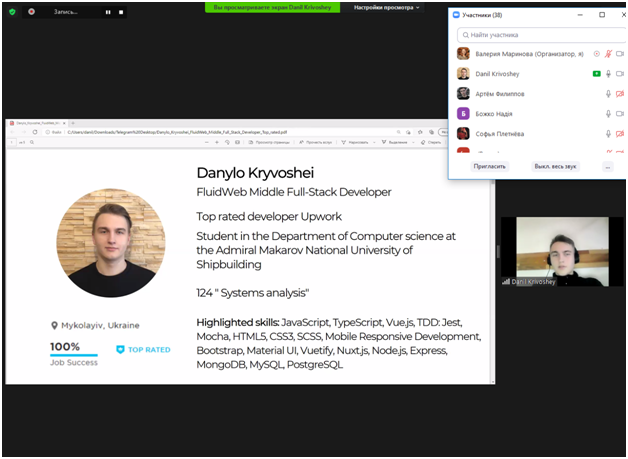Viewport: 628px width, 459px height.
Task: Stop the Zoom recording
Action: click(121, 12)
